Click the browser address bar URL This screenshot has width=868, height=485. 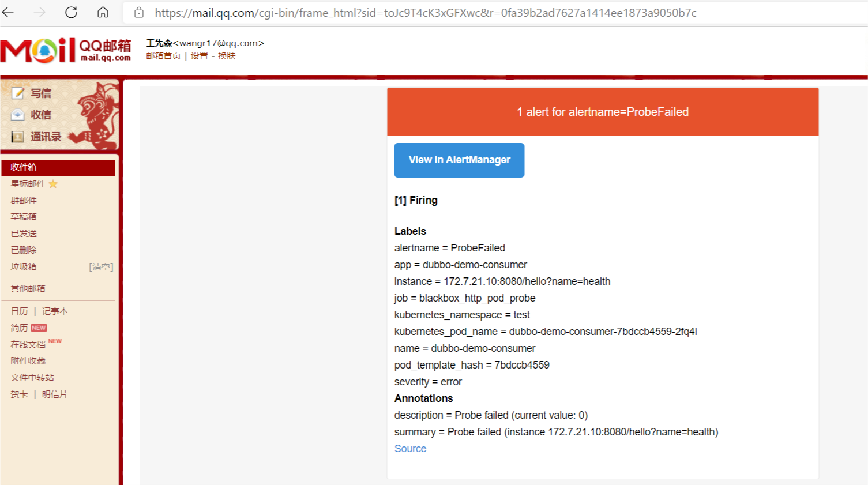(426, 13)
